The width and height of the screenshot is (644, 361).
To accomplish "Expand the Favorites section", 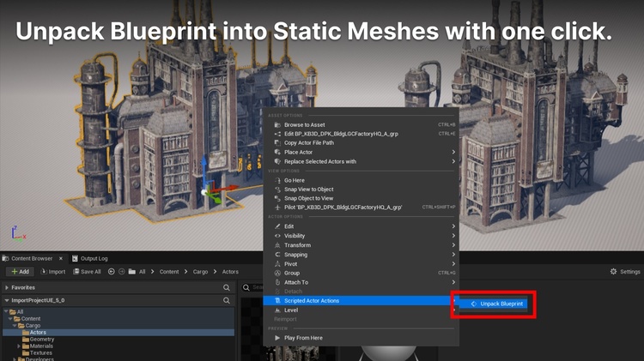I will tap(7, 288).
